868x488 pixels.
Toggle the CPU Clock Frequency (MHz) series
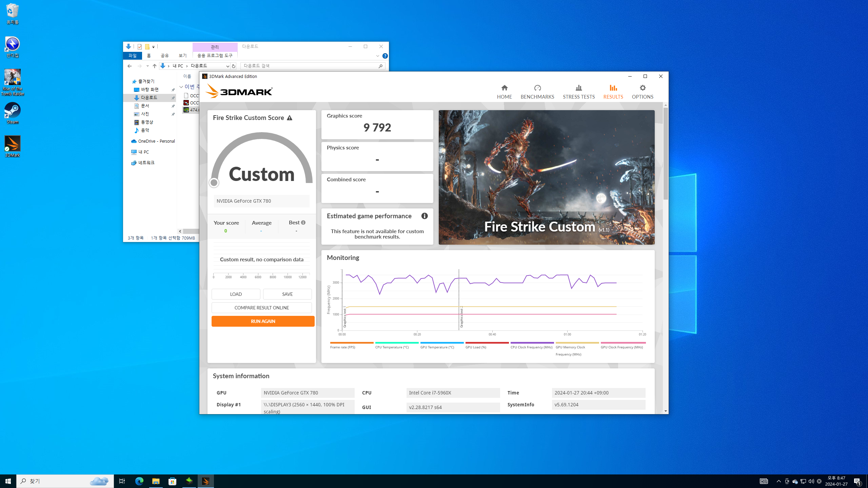point(532,345)
